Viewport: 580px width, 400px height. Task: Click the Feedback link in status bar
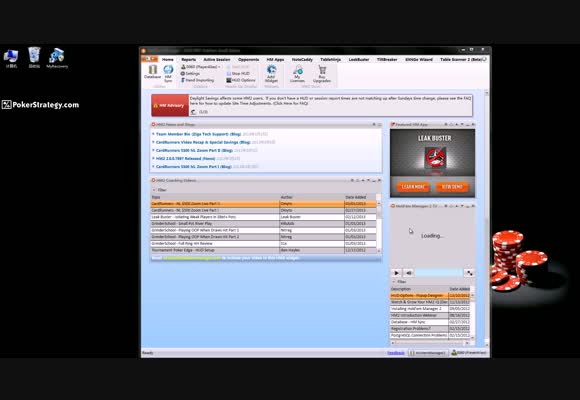(x=396, y=353)
